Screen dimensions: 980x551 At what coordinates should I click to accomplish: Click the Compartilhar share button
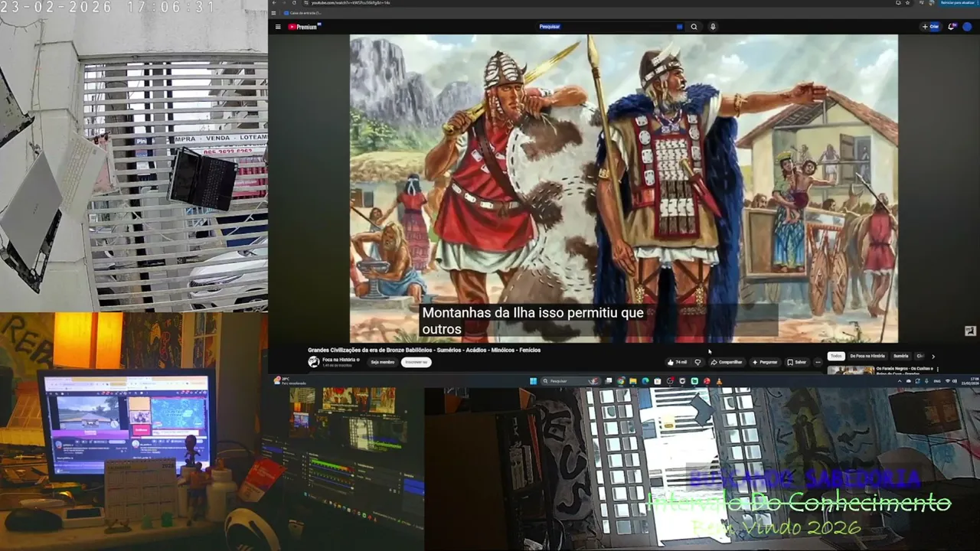(727, 362)
